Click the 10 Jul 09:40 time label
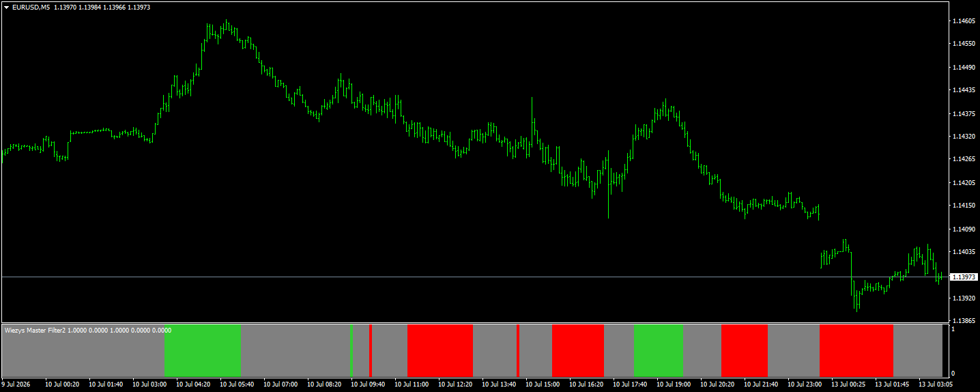This screenshot has height=392, width=980. (368, 384)
